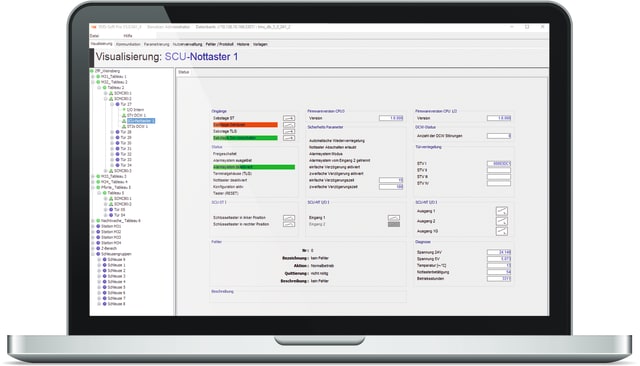
Task: Collapse the Tableau 5 tree node
Action: point(99,193)
